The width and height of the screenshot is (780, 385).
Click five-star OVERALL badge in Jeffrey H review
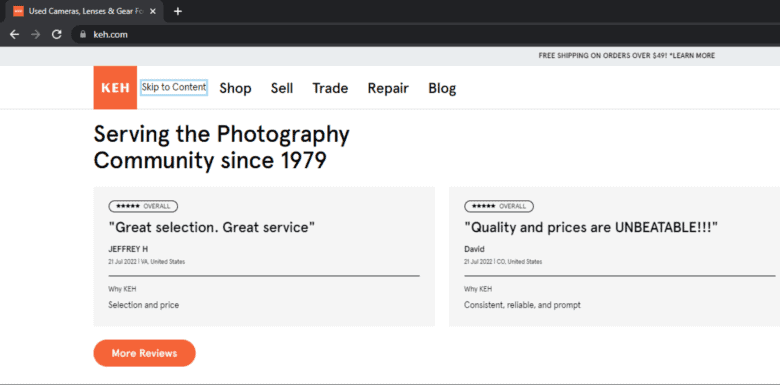(x=143, y=206)
